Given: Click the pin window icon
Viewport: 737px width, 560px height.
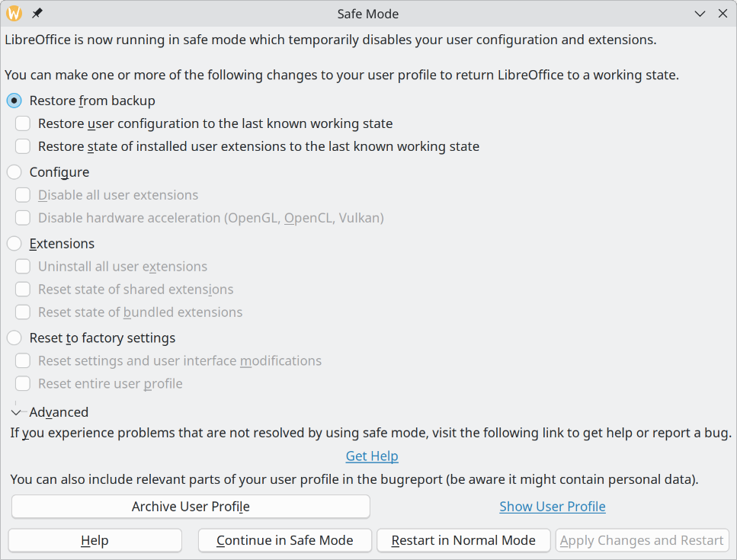Looking at the screenshot, I should click(37, 14).
